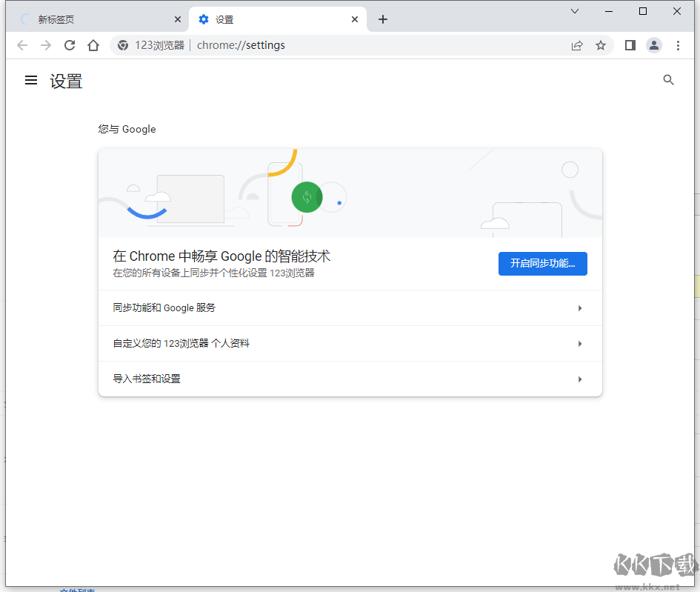Open the browser profile icon
The height and width of the screenshot is (592, 700).
coord(654,45)
